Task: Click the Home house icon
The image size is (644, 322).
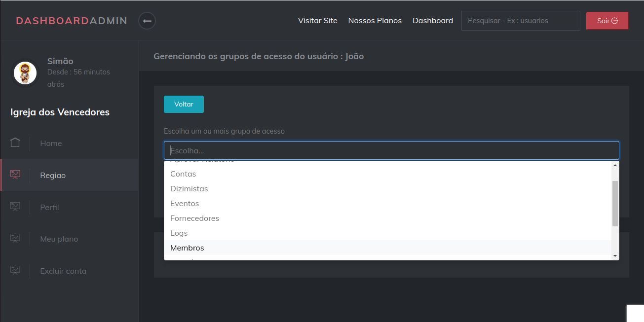Action: pos(15,143)
